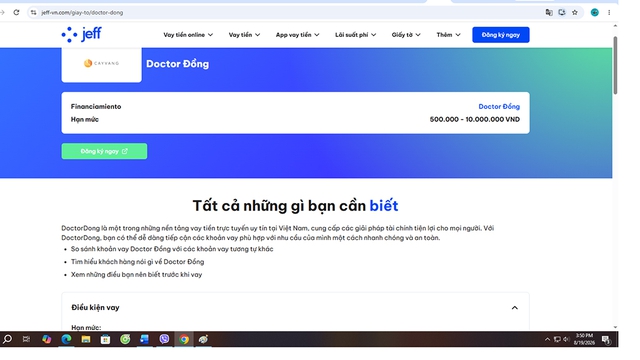Click Hạn mức label in card
Image resolution: width=640 pixels, height=360 pixels.
point(84,120)
